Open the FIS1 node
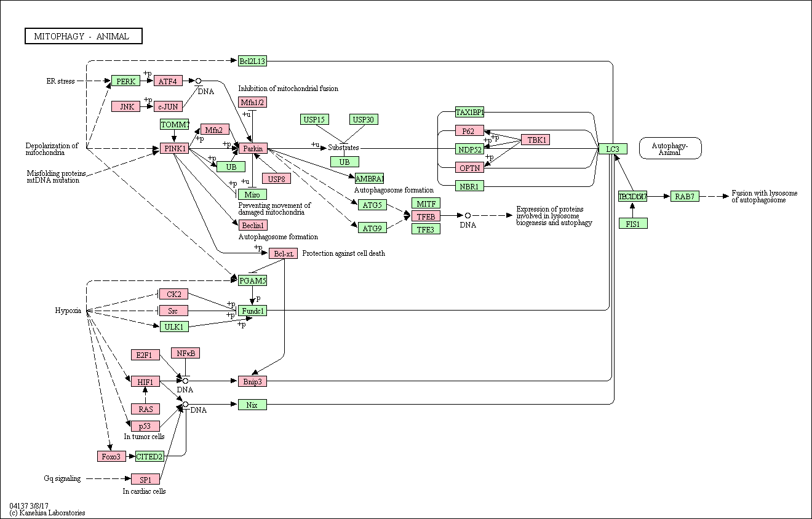 pos(633,223)
